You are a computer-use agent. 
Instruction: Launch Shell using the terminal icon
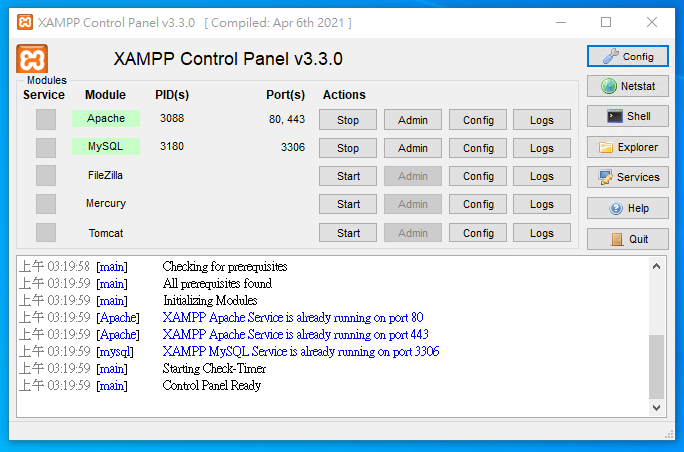pyautogui.click(x=628, y=117)
